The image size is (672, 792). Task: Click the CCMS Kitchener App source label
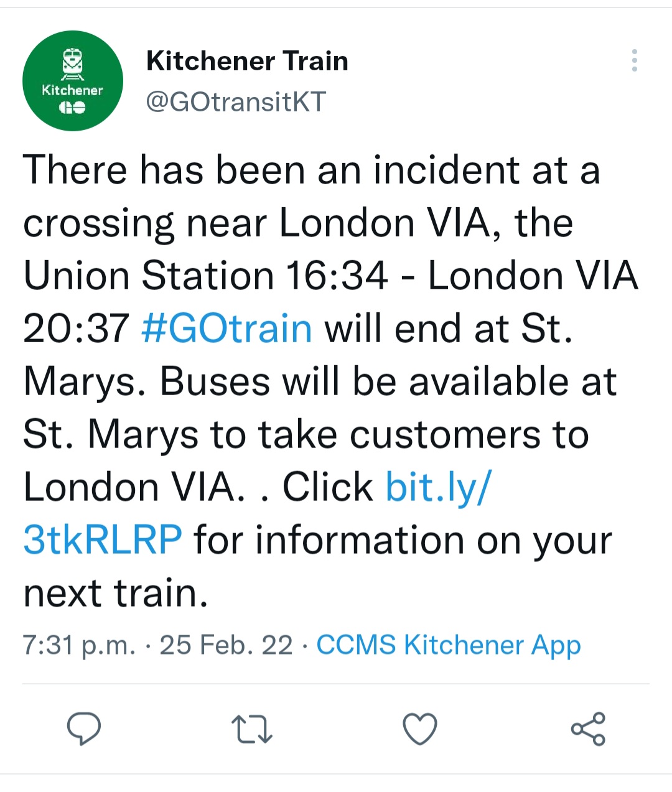click(x=448, y=645)
